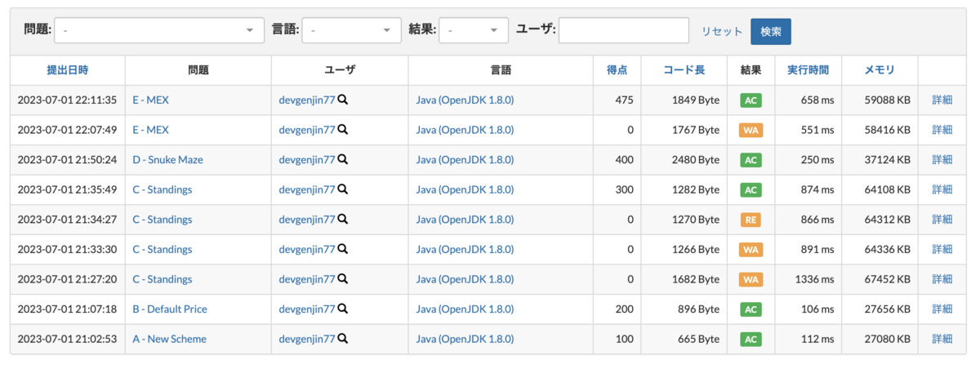
Task: Click magnifier icon in 22:07:49 row
Action: 343,130
